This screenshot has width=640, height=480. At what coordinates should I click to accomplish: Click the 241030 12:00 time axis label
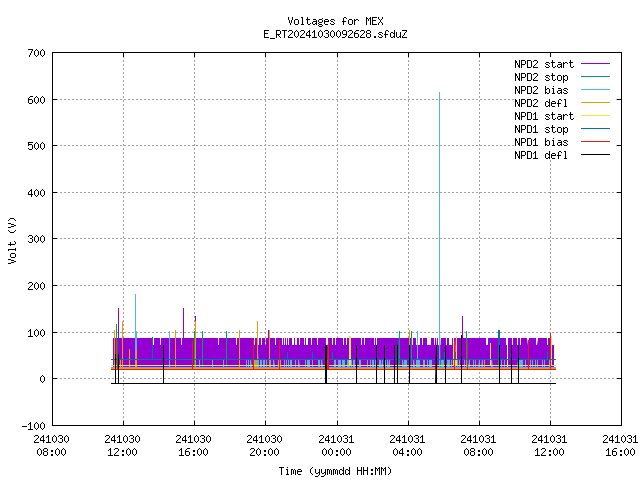point(122,446)
